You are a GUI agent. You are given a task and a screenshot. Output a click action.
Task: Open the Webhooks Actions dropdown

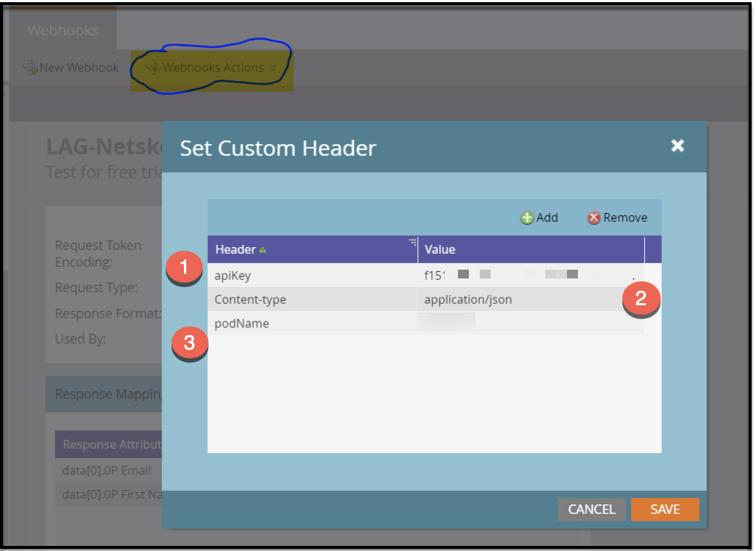212,68
